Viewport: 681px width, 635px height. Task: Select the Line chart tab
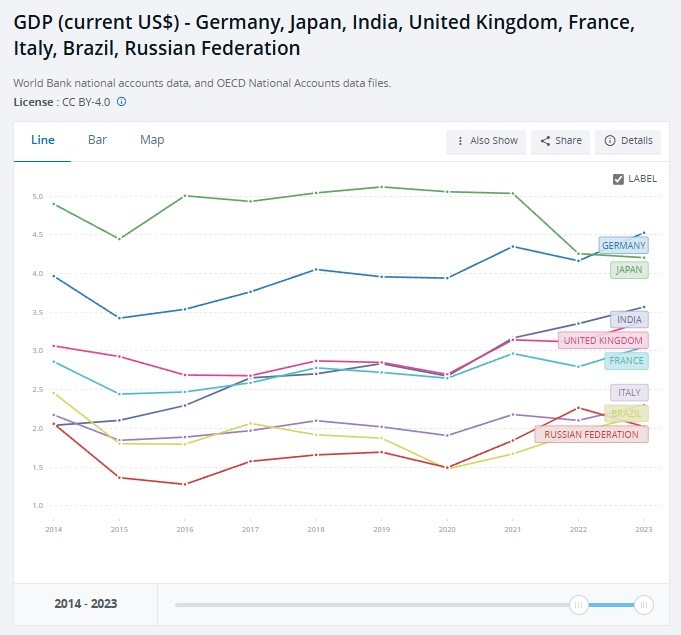pos(43,140)
